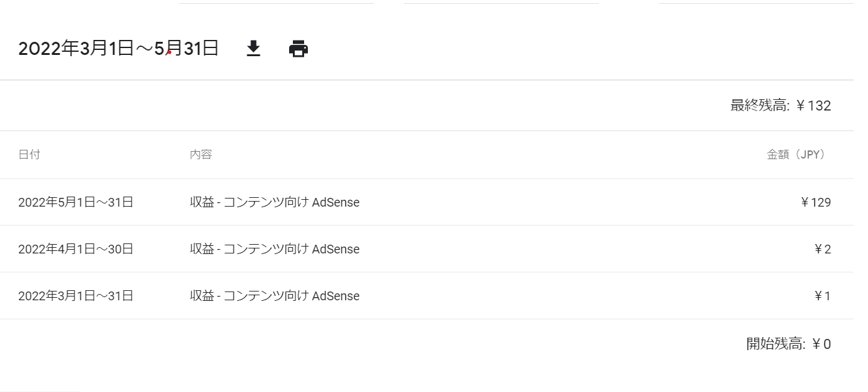Click the 開始残高 label
The width and height of the screenshot is (868, 392).
775,344
